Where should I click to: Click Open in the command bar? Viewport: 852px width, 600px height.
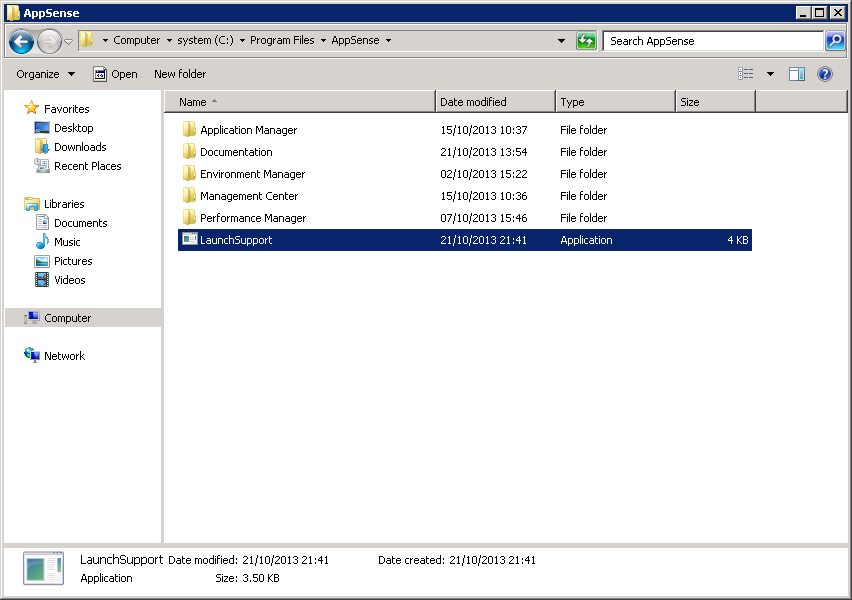(115, 74)
